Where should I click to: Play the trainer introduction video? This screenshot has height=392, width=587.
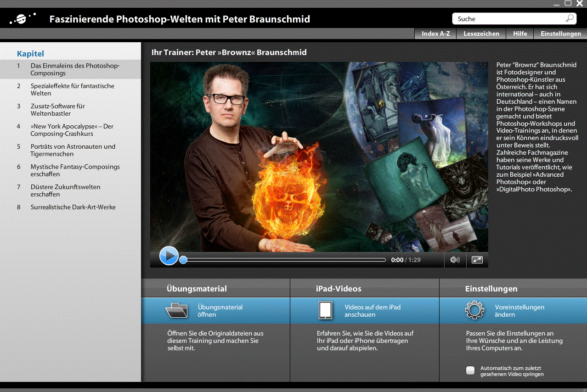tap(169, 256)
